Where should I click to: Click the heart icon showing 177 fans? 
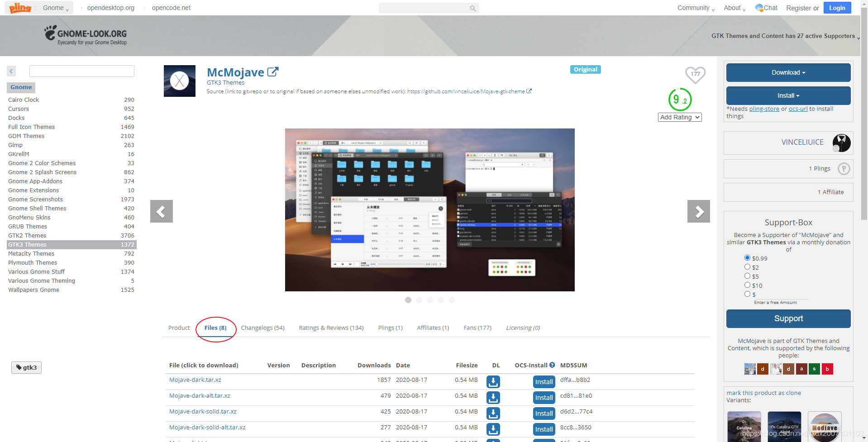695,75
